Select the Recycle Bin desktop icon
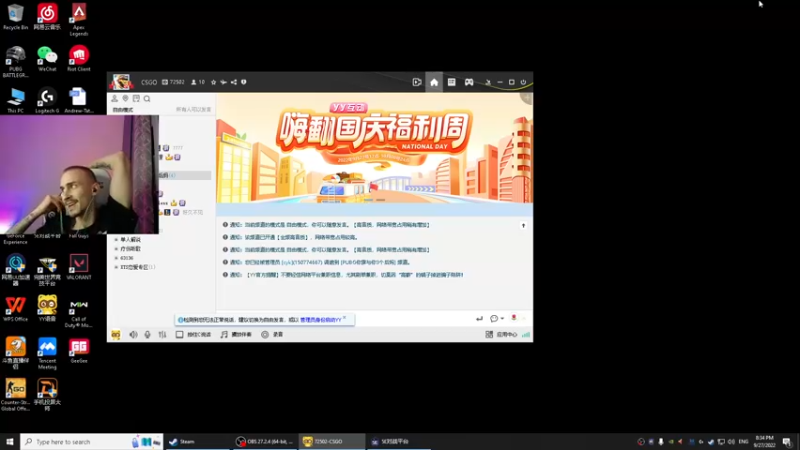This screenshot has height=450, width=800. [15, 17]
